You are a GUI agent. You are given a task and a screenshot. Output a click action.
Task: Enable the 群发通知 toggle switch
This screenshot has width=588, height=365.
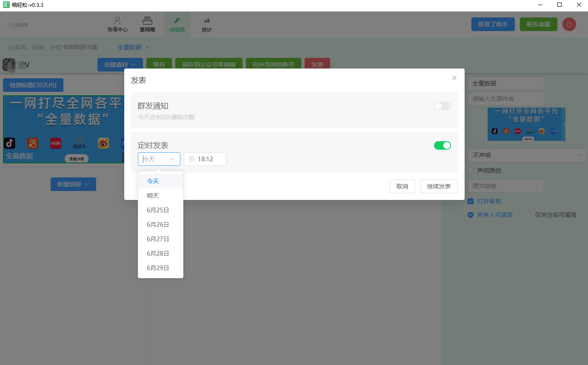(x=442, y=106)
